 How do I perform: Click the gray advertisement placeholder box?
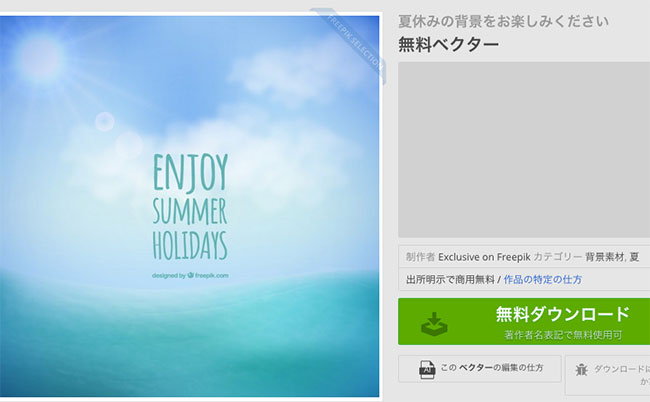coord(524,150)
